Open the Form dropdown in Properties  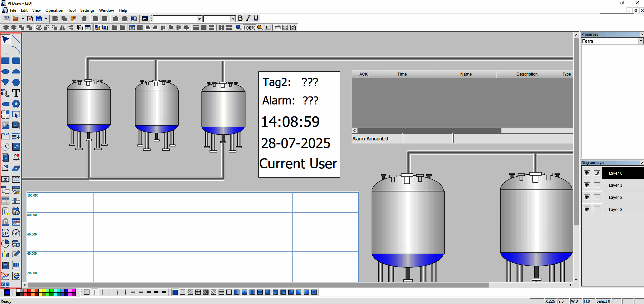[x=641, y=41]
